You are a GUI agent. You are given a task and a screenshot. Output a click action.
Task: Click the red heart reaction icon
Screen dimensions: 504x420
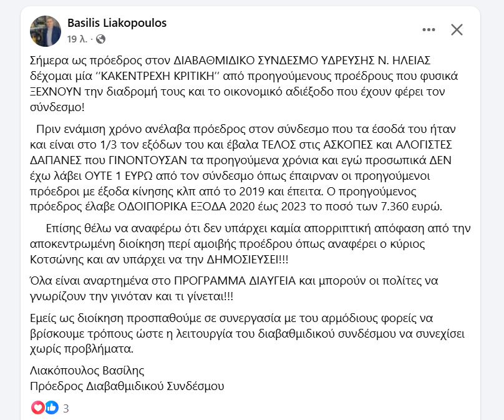tap(38, 408)
